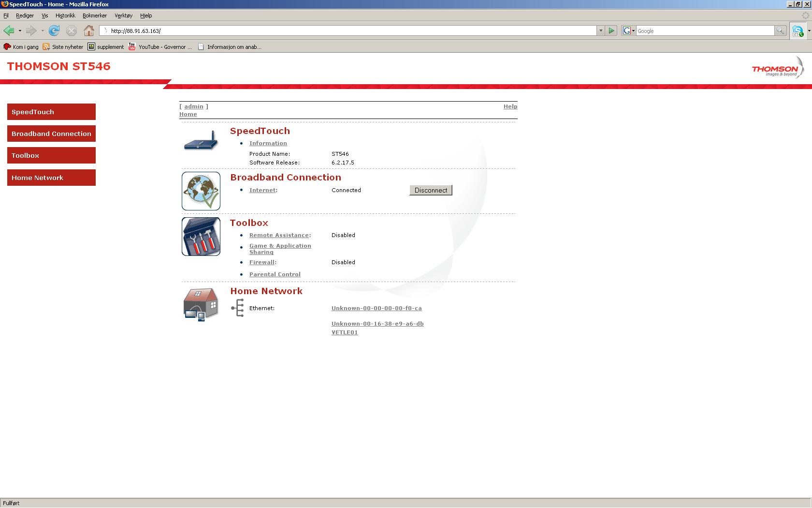The width and height of the screenshot is (812, 508).
Task: Open the Bokmerker menu
Action: [95, 15]
